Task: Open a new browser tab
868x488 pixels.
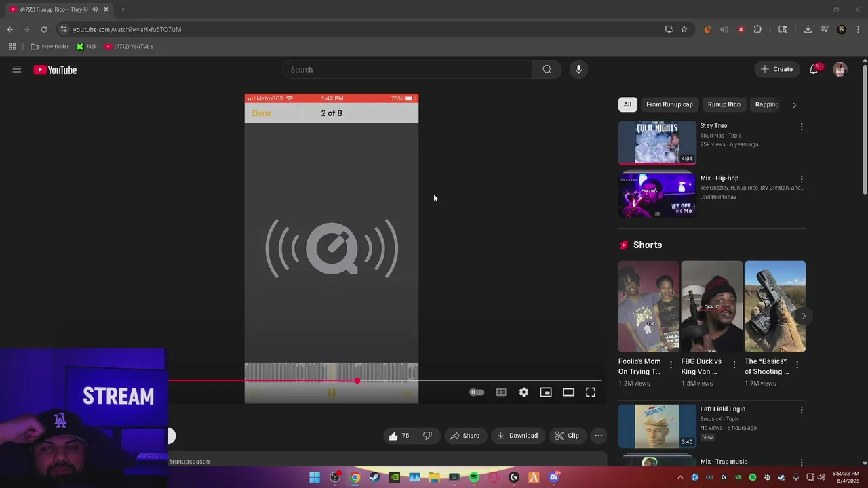Action: (123, 9)
